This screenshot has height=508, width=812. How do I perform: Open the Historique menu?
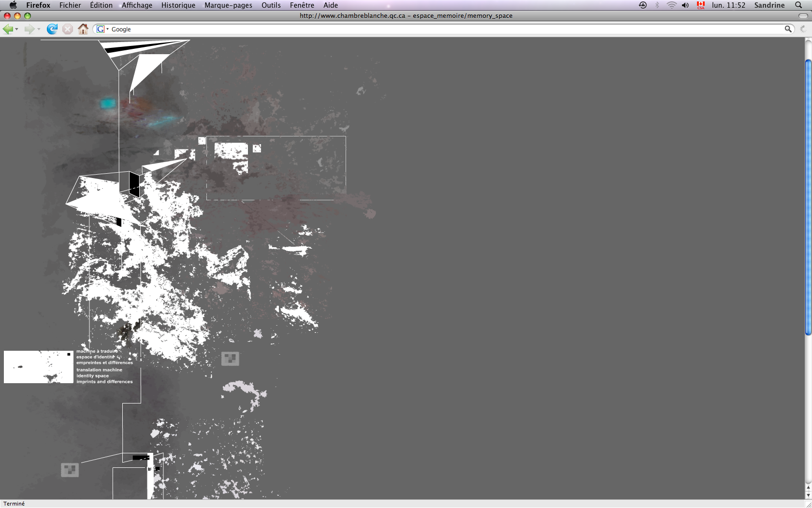point(178,5)
